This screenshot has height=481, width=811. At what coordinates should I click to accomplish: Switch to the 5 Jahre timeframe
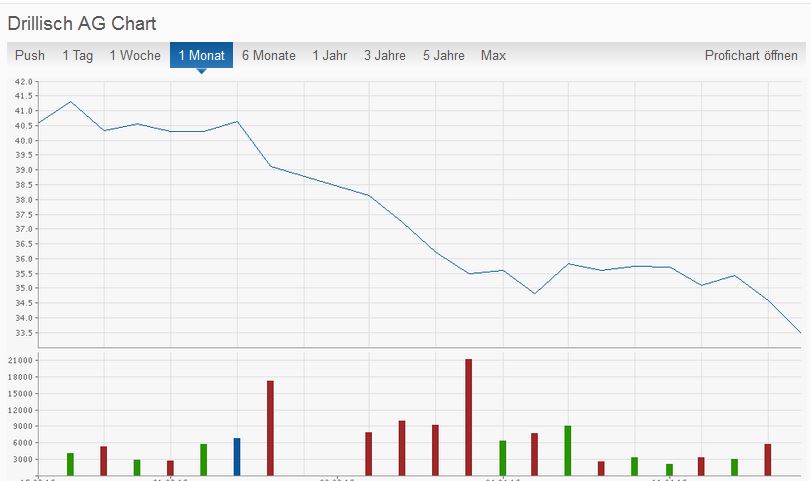tap(444, 55)
